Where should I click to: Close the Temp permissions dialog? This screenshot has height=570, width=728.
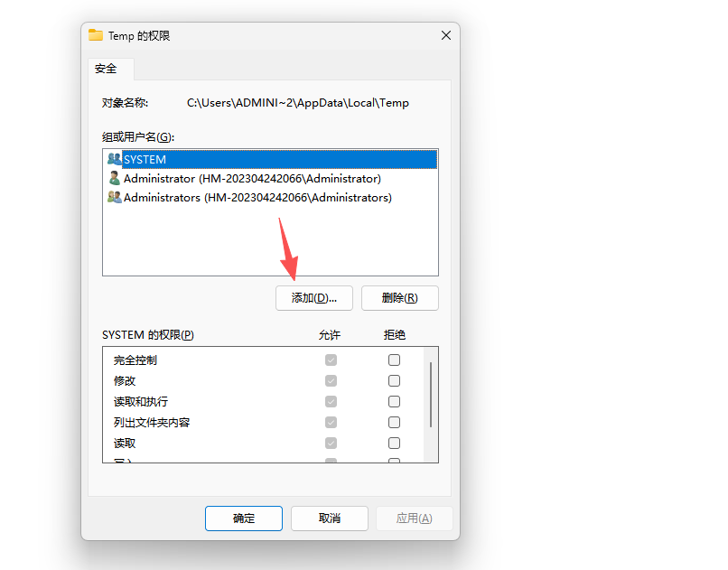point(445,35)
